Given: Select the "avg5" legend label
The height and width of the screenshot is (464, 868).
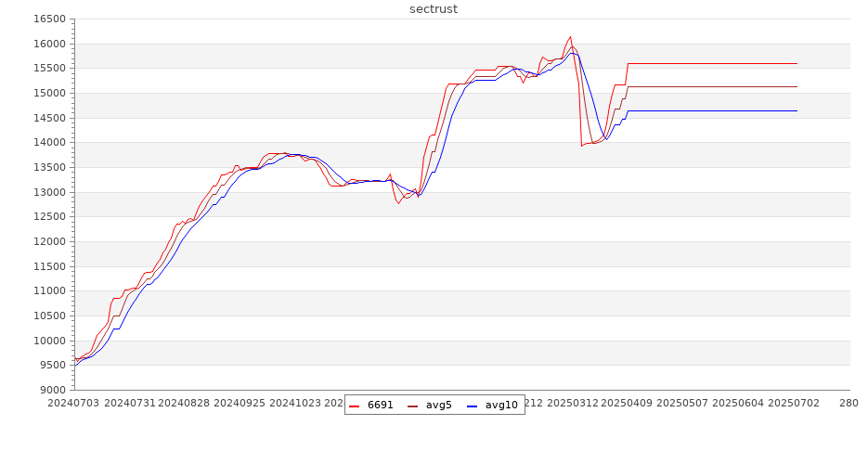Looking at the screenshot, I should [439, 405].
